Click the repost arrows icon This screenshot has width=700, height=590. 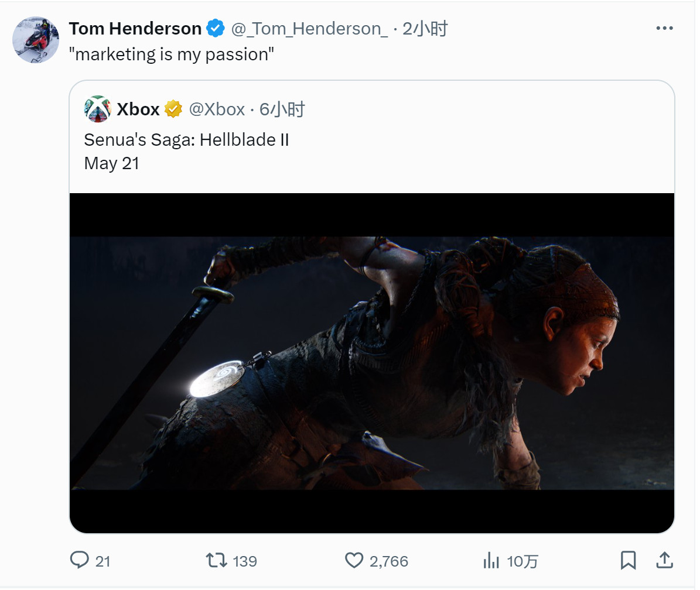coord(217,560)
